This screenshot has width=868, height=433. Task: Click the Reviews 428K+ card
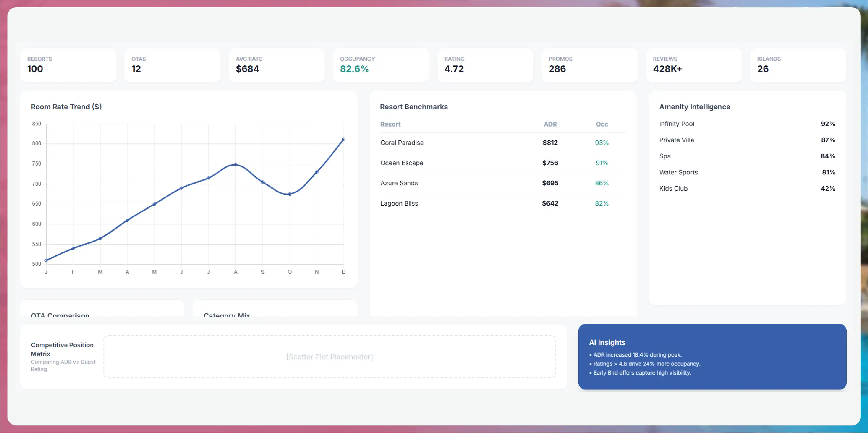[694, 65]
